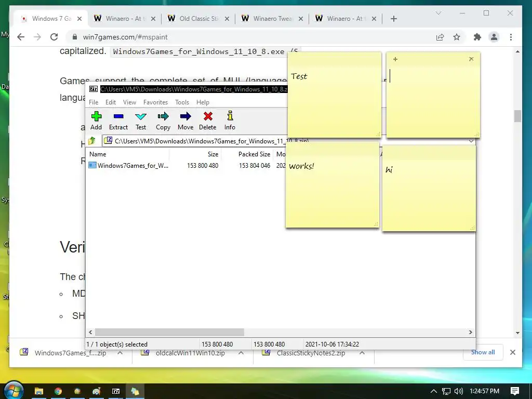This screenshot has height=399, width=532.
Task: Select the Copy icon in 7-Zip toolbar
Action: tap(163, 121)
